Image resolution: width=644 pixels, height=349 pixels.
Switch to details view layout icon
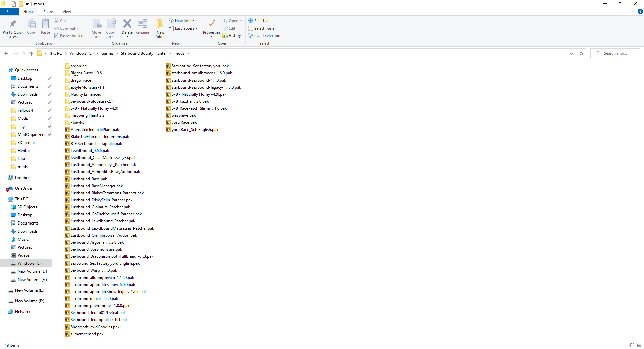pos(632,345)
